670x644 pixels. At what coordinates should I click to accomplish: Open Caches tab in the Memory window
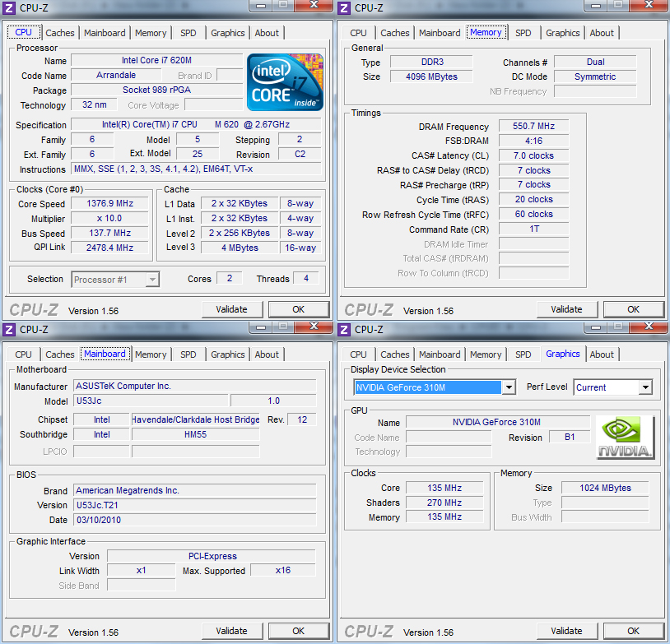[395, 33]
